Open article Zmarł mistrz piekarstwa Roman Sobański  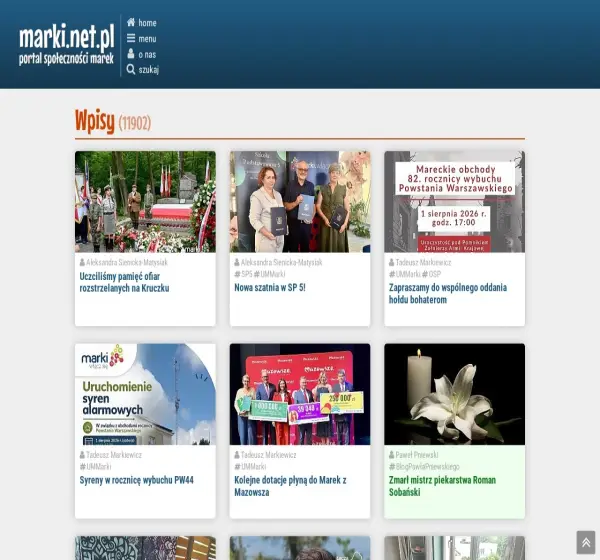442,486
